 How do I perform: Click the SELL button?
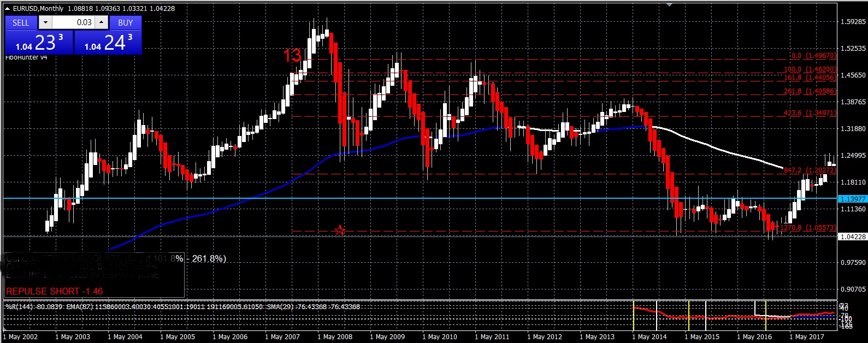tap(21, 22)
